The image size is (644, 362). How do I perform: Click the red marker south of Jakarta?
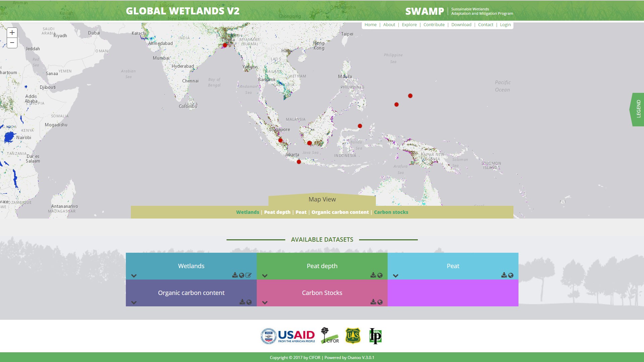pos(299,162)
